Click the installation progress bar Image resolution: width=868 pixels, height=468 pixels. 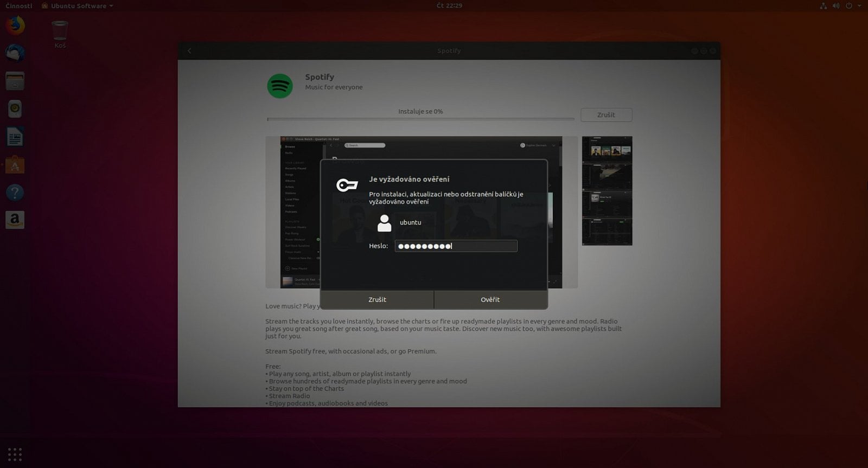coord(420,119)
